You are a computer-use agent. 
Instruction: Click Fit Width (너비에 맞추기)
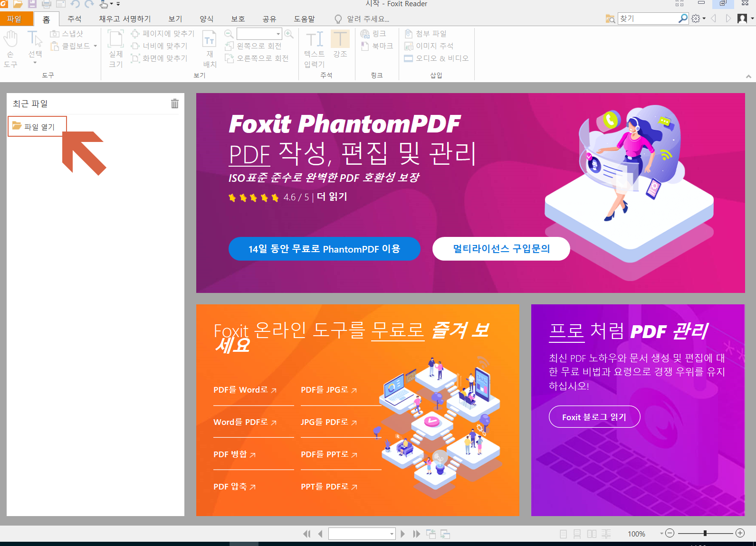(159, 46)
